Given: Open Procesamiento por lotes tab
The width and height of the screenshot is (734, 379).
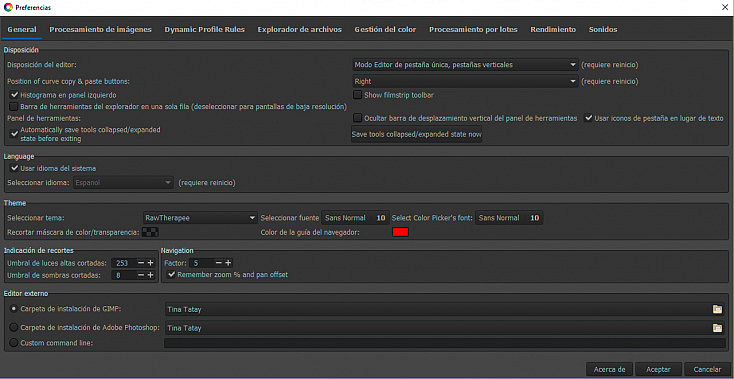Looking at the screenshot, I should pos(473,29).
